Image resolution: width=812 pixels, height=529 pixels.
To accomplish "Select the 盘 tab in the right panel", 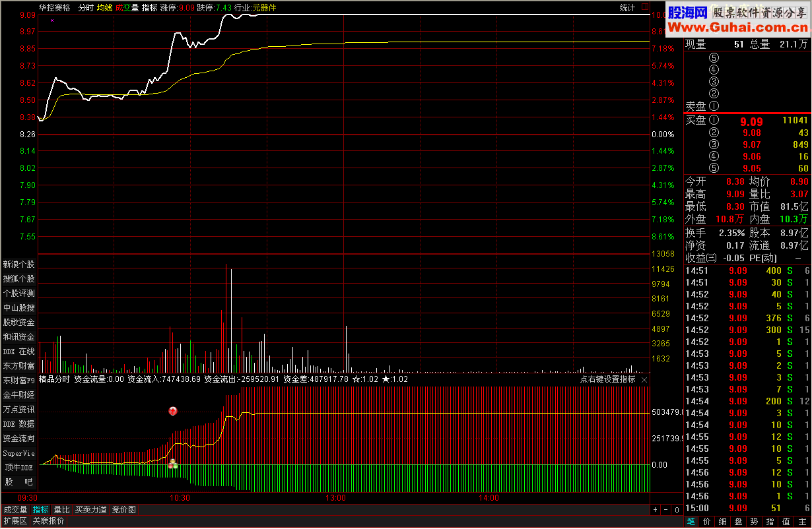I will [739, 521].
